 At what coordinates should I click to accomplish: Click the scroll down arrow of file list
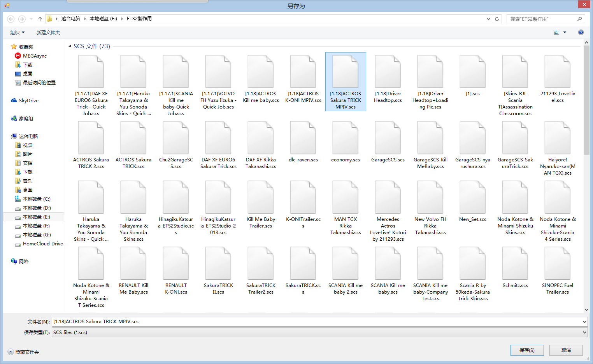(x=586, y=310)
